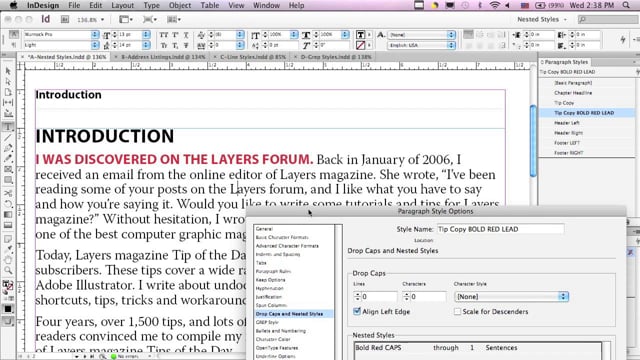Activate the Type tool

(8, 127)
